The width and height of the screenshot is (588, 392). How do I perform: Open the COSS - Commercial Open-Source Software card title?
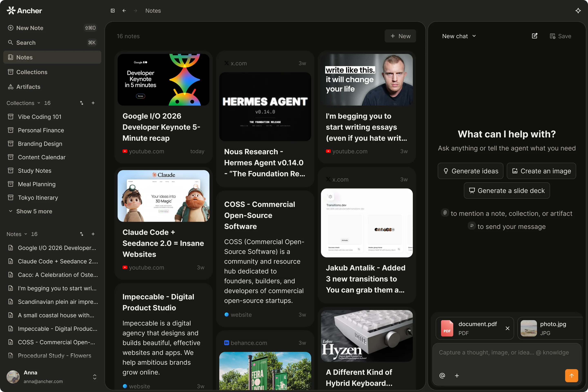pos(260,216)
